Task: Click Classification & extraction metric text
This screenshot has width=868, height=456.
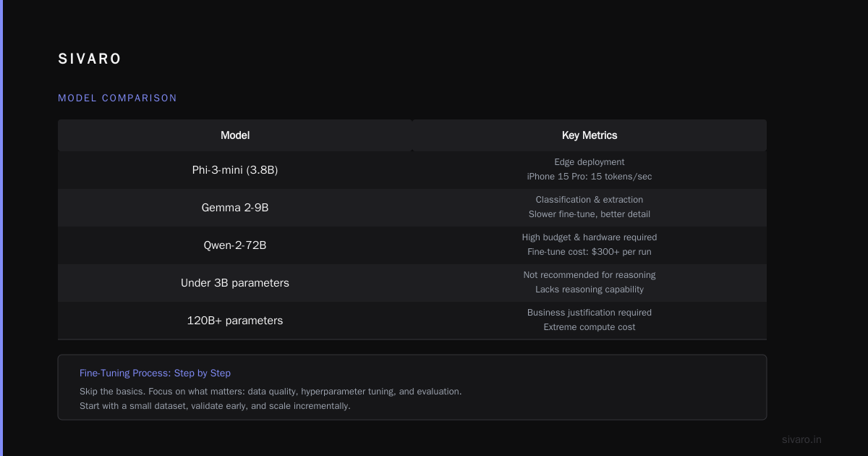Action: click(590, 200)
